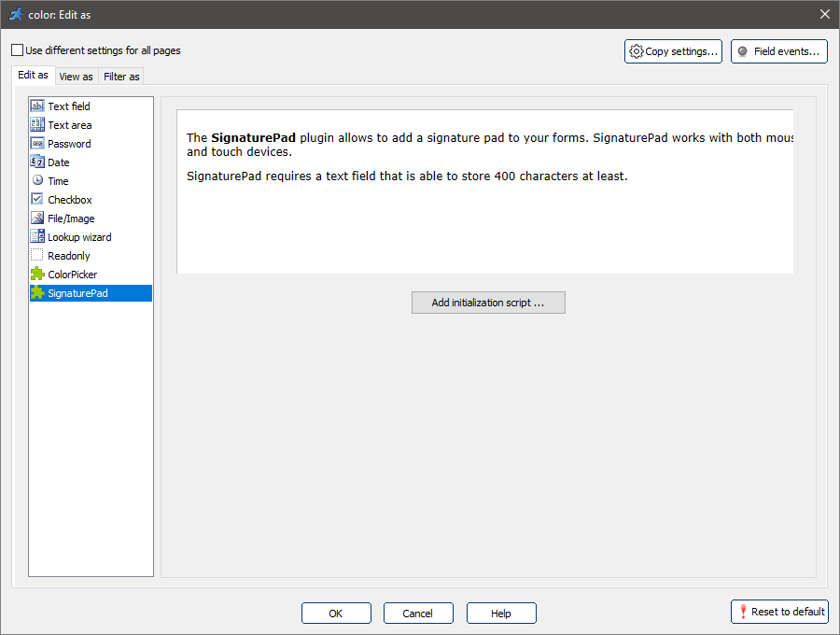Select the File/Image picture icon

tap(37, 219)
